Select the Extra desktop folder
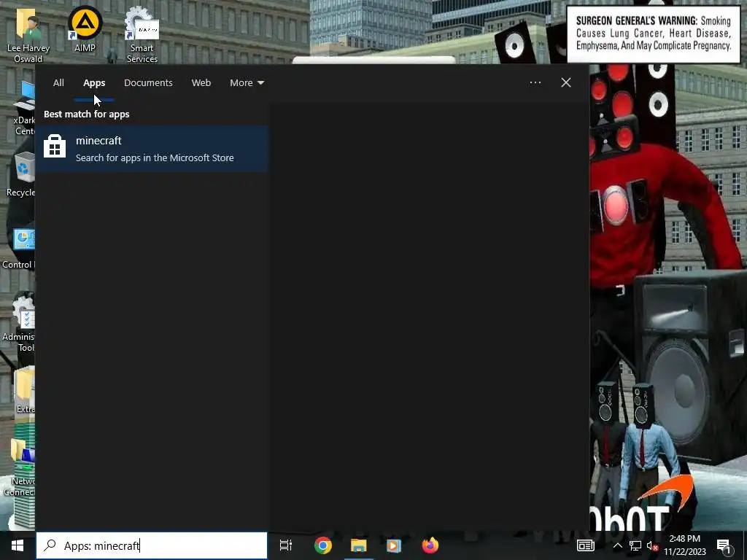Screen dimensions: 747x560 coord(25,389)
